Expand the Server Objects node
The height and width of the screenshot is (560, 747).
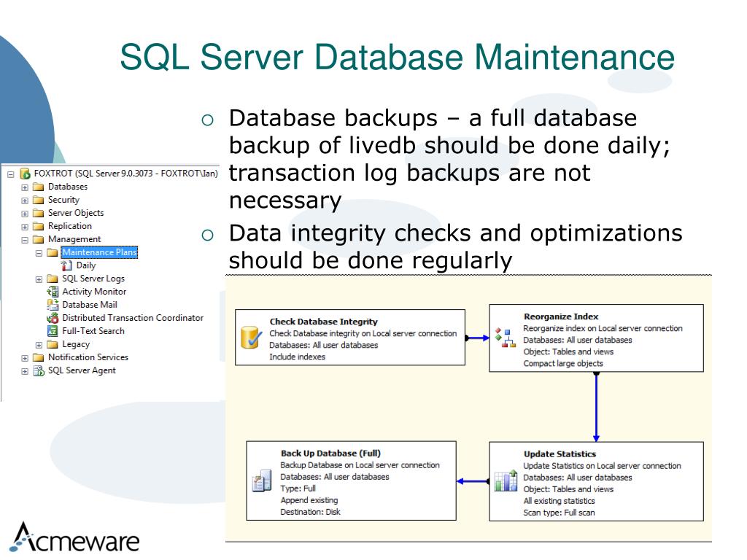(x=25, y=214)
